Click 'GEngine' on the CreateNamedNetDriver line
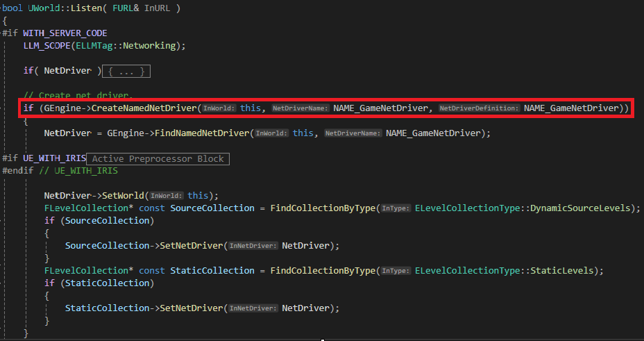Image resolution: width=644 pixels, height=341 pixels. pos(62,108)
